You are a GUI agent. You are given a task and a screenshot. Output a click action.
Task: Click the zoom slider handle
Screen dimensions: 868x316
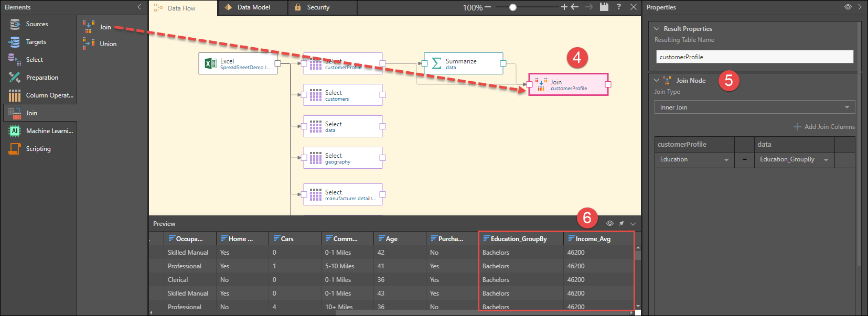(x=513, y=7)
